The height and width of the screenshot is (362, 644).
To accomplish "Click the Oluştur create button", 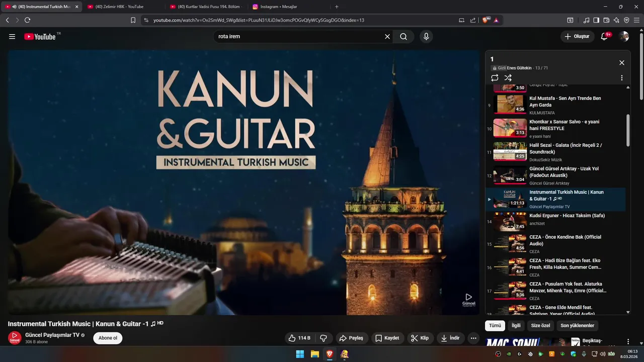I will coord(577,37).
